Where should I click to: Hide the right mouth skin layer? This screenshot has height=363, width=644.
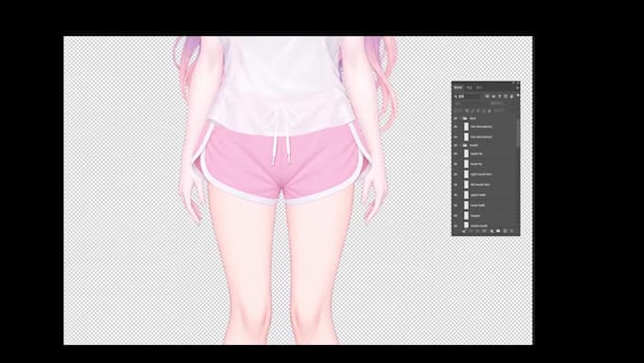click(x=456, y=174)
